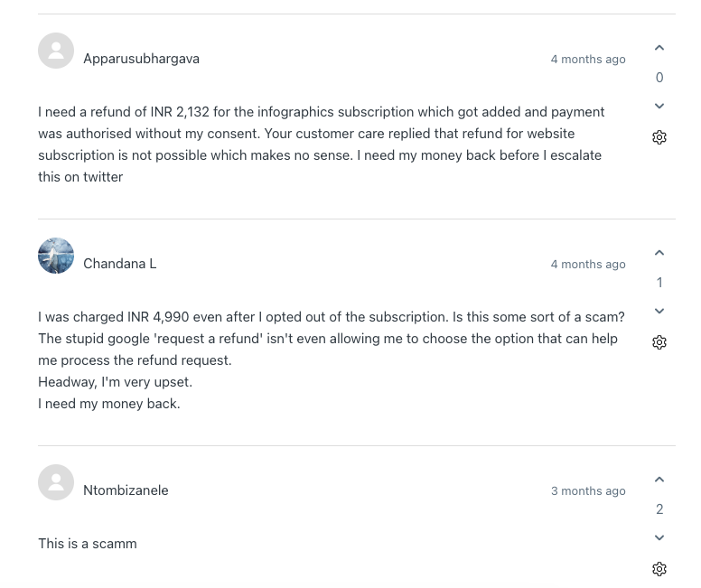Downvote Chandana L's comment

[659, 311]
